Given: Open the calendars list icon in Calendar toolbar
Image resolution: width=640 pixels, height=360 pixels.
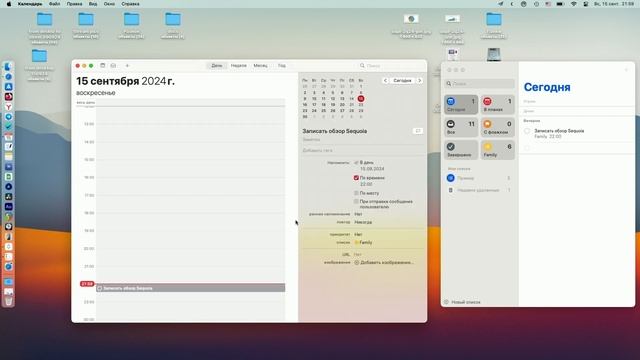Looking at the screenshot, I should tap(102, 65).
